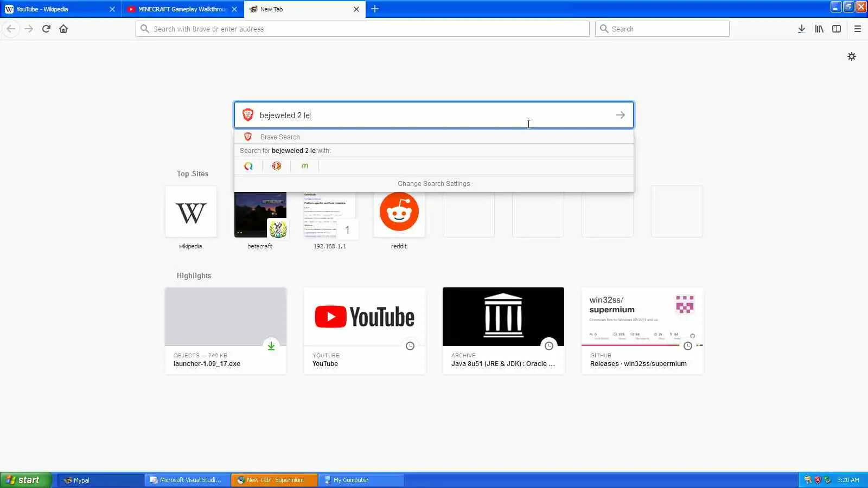Open the launcher-1.09_17.exe highlight card

(x=226, y=331)
